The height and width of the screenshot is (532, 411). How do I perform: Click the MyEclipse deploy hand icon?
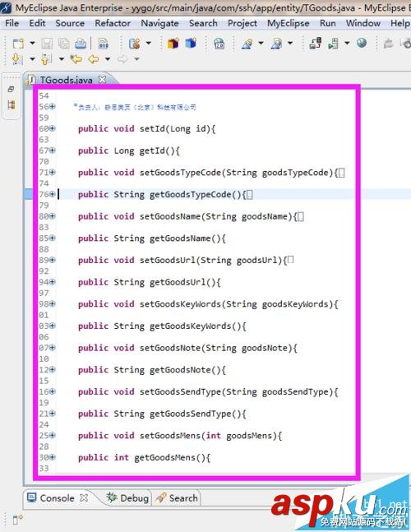135,44
